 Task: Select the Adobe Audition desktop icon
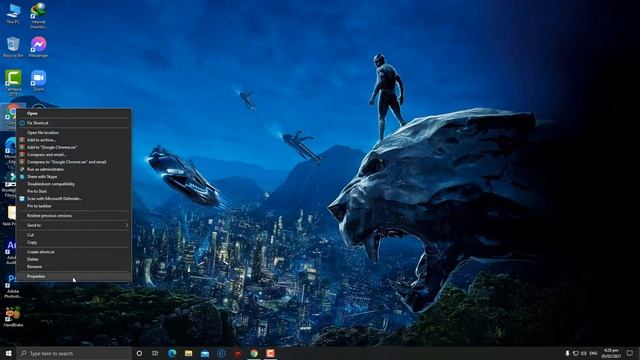pos(11,252)
